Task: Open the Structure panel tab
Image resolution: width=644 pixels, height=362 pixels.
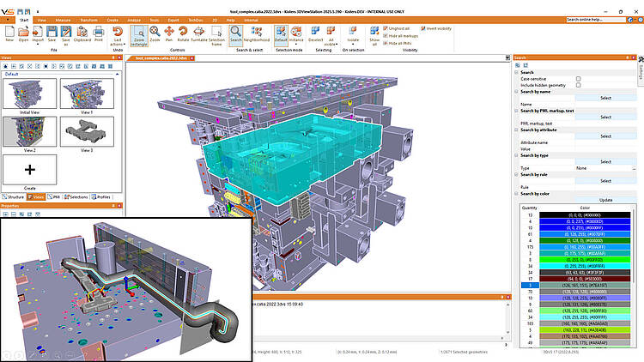Action: tap(15, 197)
